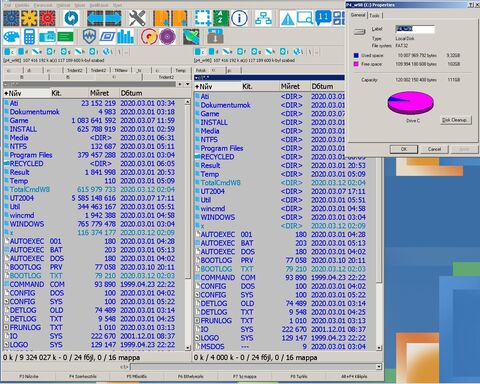Viewport: 480px width, 384px height.
Task: Select the warning triangle toolbar icon
Action: [287, 19]
